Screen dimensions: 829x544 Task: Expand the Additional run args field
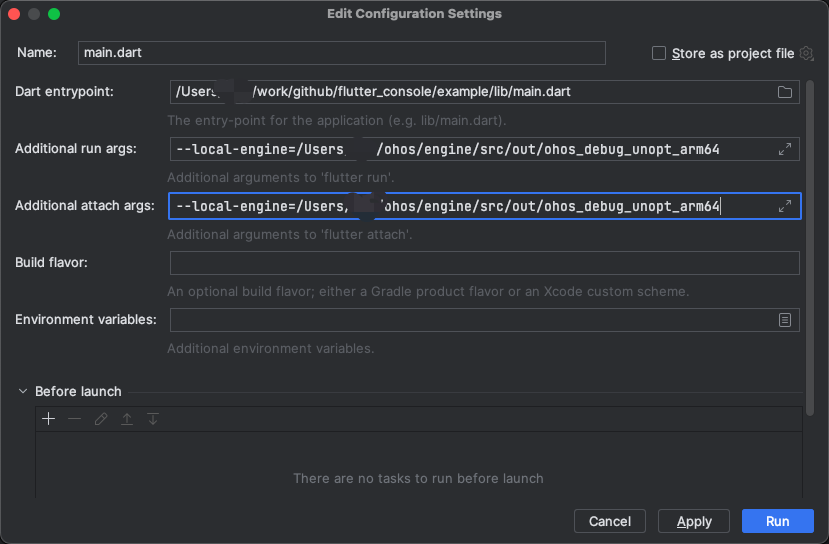click(x=785, y=149)
